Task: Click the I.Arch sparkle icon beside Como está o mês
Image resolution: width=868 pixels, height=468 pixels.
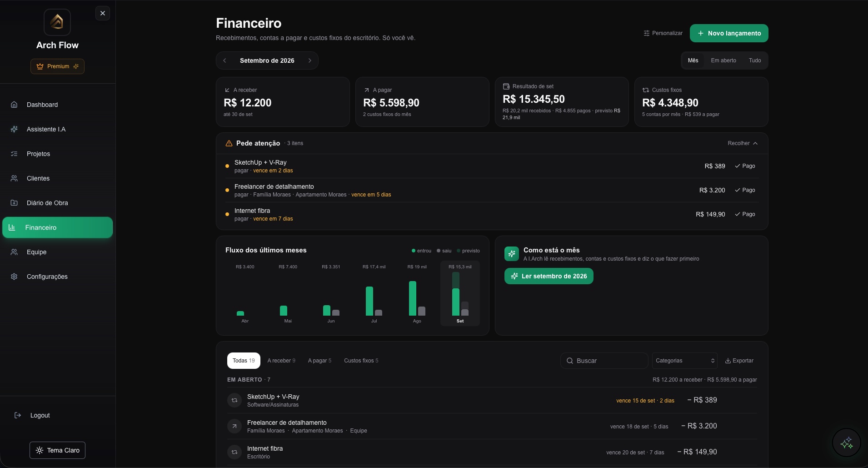Action: (512, 254)
